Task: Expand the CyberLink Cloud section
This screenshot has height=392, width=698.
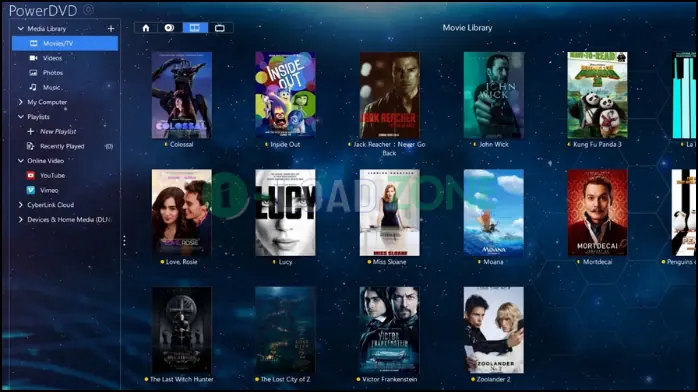Action: (x=20, y=205)
